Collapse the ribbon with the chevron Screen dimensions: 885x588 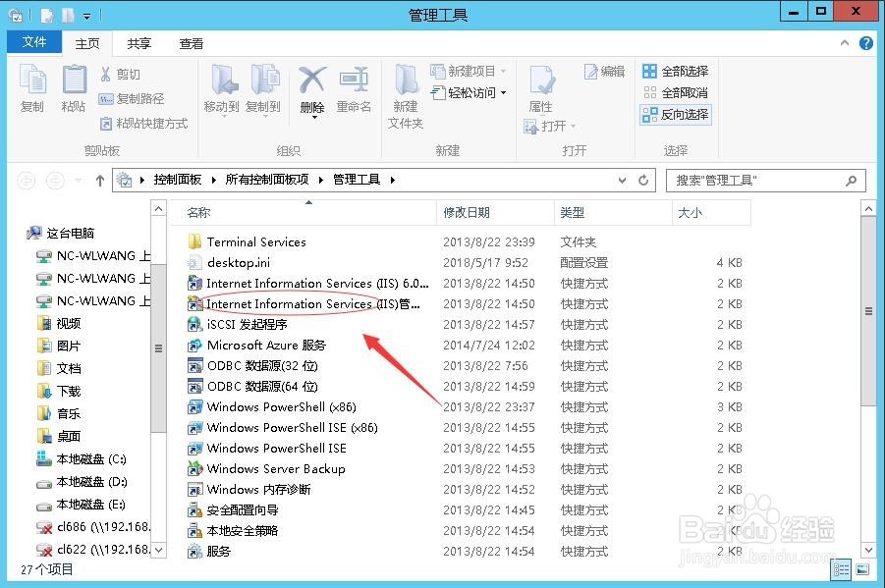(x=845, y=43)
